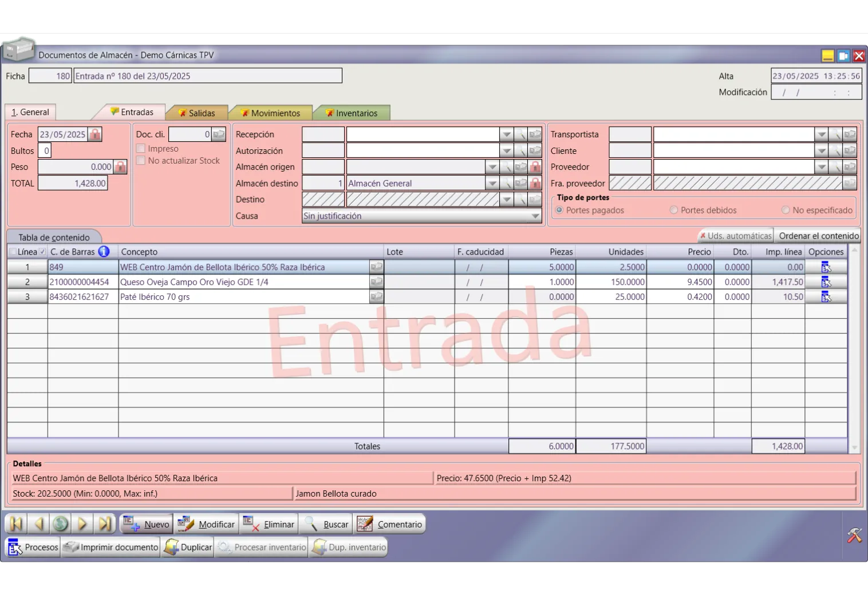The height and width of the screenshot is (595, 868).
Task: Click the next record arrow icon
Action: click(82, 524)
